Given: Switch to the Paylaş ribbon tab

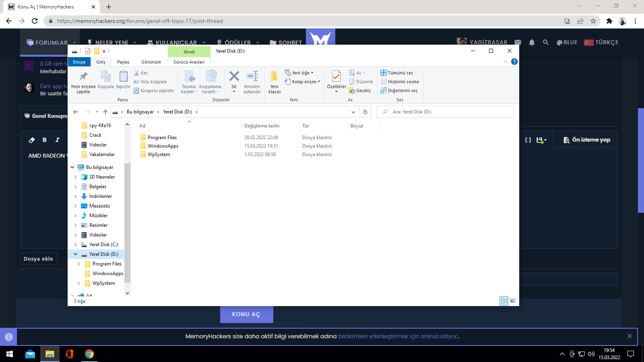Looking at the screenshot, I should pos(123,62).
